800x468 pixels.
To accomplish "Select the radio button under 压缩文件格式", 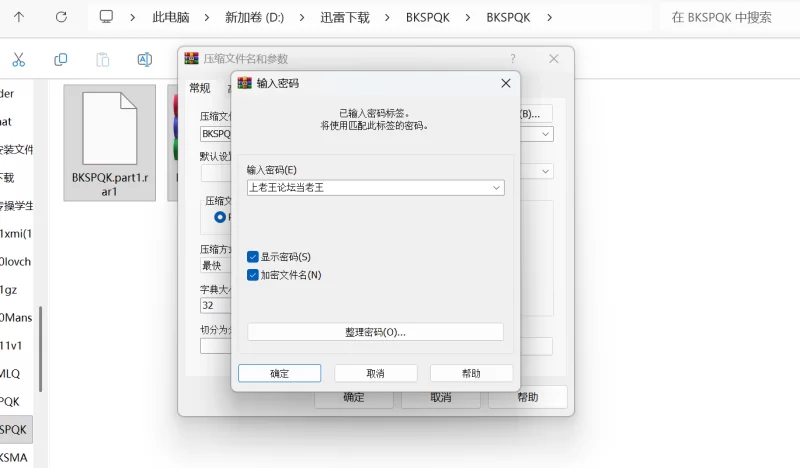I will (220, 216).
